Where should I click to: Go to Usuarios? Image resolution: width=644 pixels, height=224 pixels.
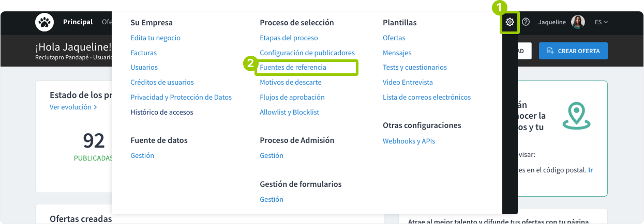[144, 68]
